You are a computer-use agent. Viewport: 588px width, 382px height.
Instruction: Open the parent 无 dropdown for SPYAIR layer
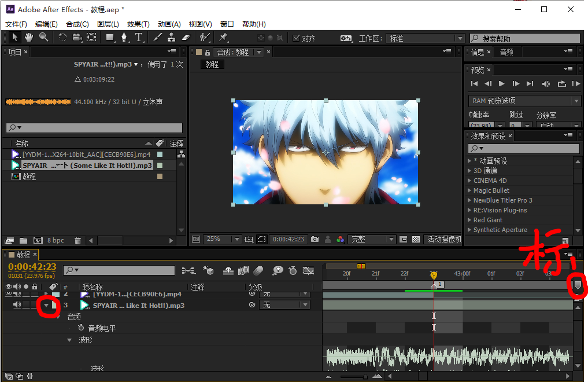point(284,304)
